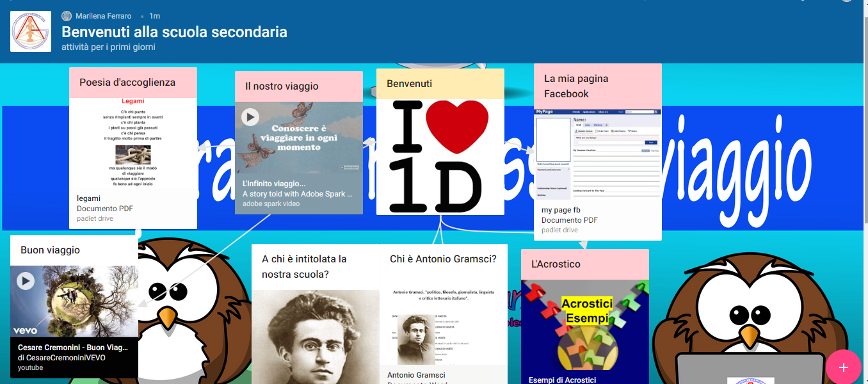Open the 'I love 1D' image

(440, 157)
